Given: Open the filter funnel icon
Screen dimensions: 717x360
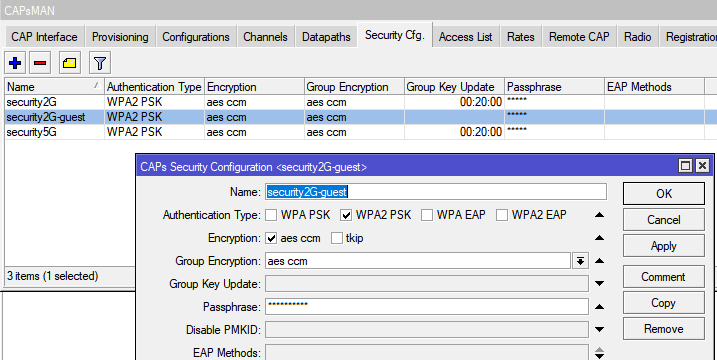Looking at the screenshot, I should [x=100, y=63].
